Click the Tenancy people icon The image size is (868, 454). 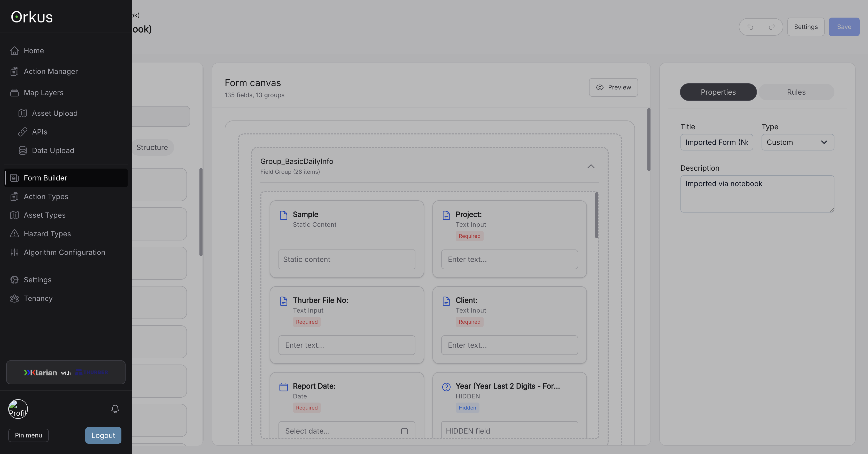point(14,298)
